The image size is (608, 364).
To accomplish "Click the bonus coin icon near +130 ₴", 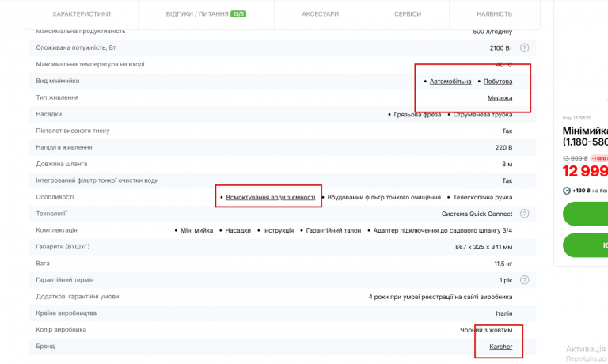I will pyautogui.click(x=567, y=191).
